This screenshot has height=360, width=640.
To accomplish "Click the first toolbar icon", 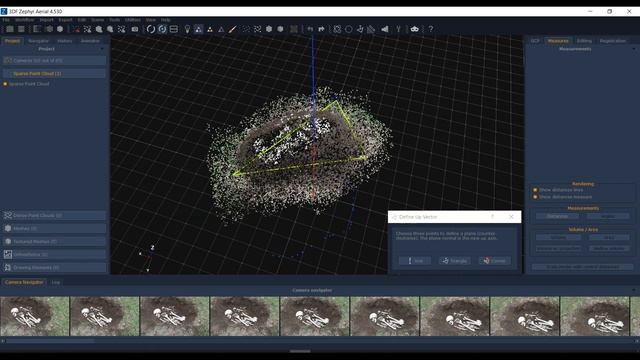I will point(10,29).
